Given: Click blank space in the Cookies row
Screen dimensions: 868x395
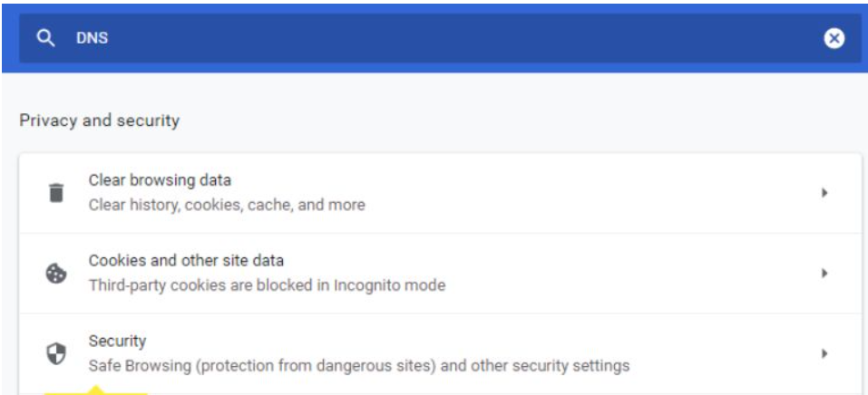Looking at the screenshot, I should (x=635, y=273).
